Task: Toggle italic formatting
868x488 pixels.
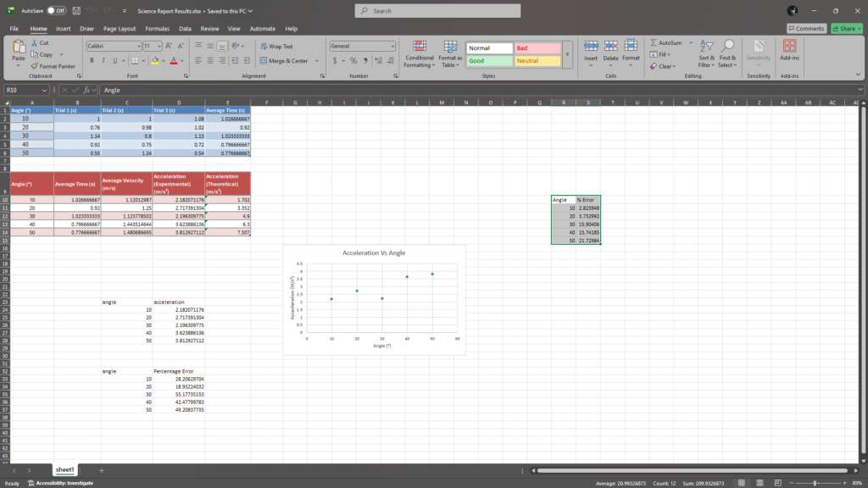Action: pos(103,61)
